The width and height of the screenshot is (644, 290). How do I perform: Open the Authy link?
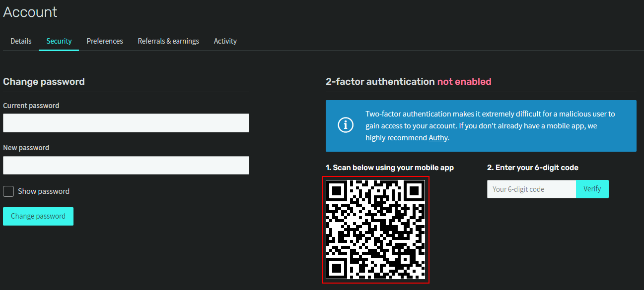click(438, 137)
